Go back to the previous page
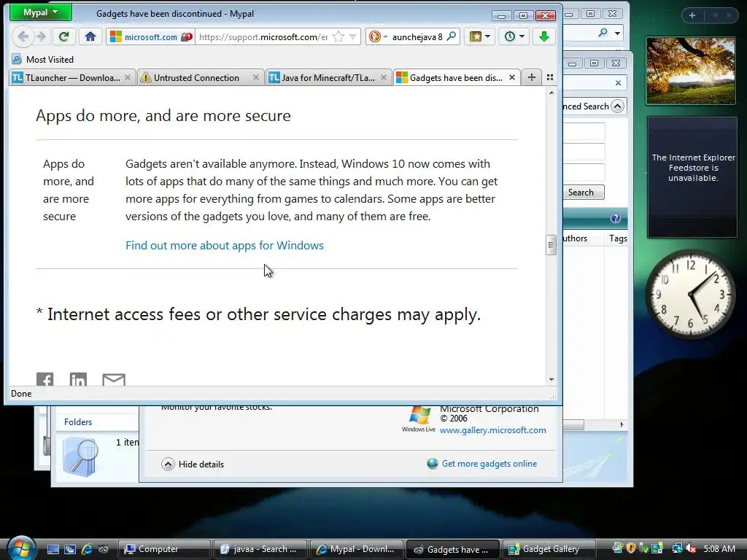This screenshot has width=747, height=560. point(23,36)
